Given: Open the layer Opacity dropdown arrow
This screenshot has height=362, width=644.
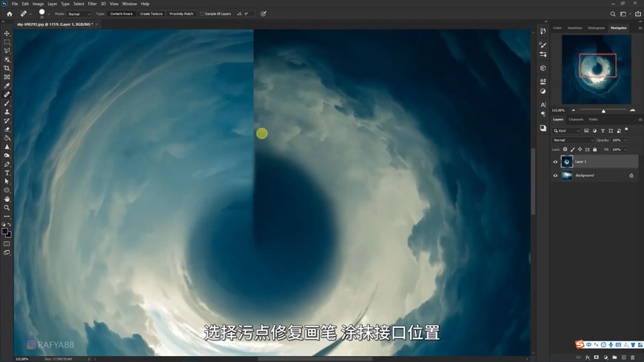Looking at the screenshot, I should 625,140.
